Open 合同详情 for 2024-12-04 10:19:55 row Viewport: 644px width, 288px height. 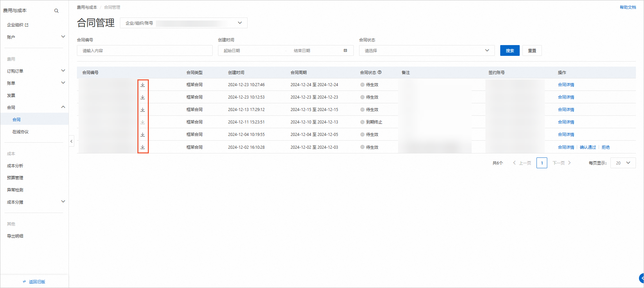coord(566,135)
